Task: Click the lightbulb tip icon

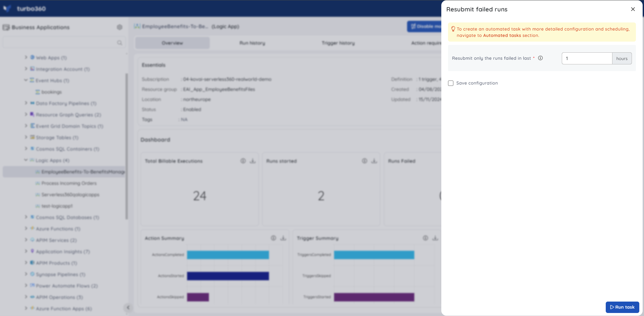Action: pos(453,29)
